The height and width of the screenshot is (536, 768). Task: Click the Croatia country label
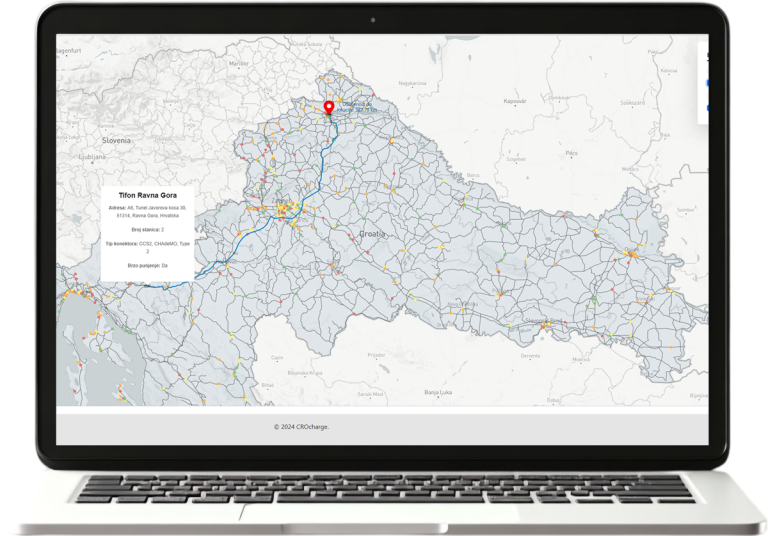371,232
